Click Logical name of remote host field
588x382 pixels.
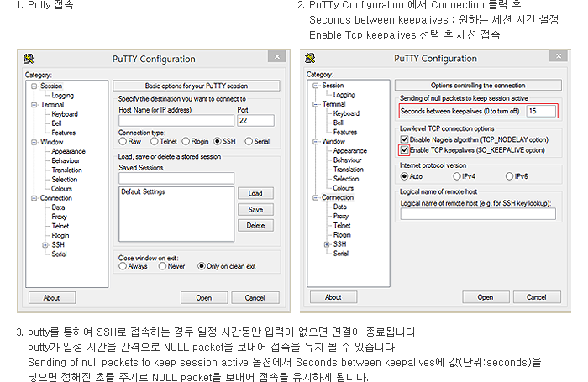pyautogui.click(x=478, y=214)
